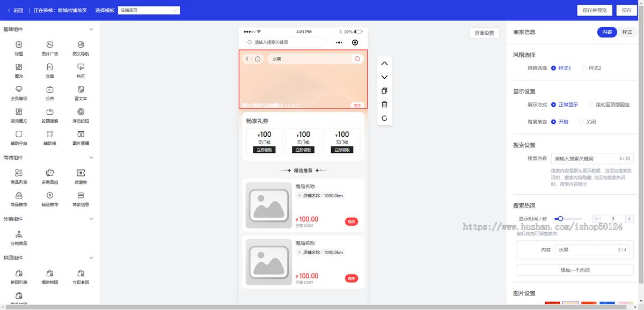Click the search icon in 水果 bar
This screenshot has width=644, height=310.
tap(357, 59)
